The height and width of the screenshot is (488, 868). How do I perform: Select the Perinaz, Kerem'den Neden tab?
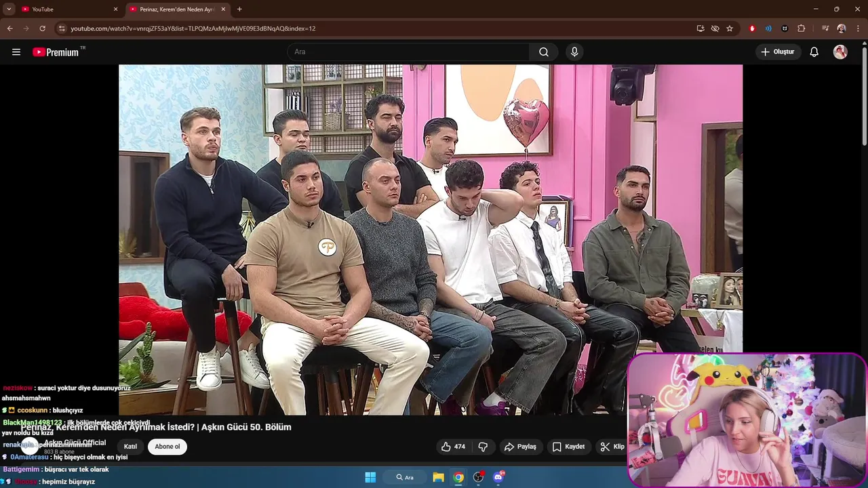(178, 9)
